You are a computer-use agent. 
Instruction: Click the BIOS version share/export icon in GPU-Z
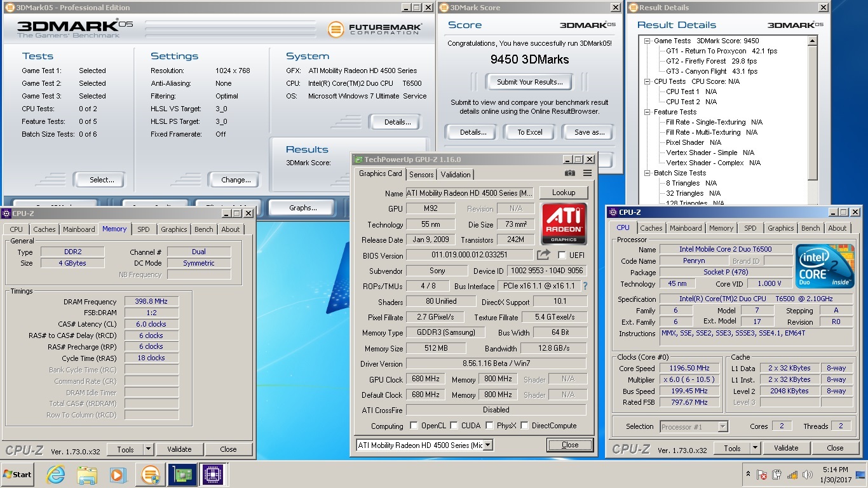543,255
